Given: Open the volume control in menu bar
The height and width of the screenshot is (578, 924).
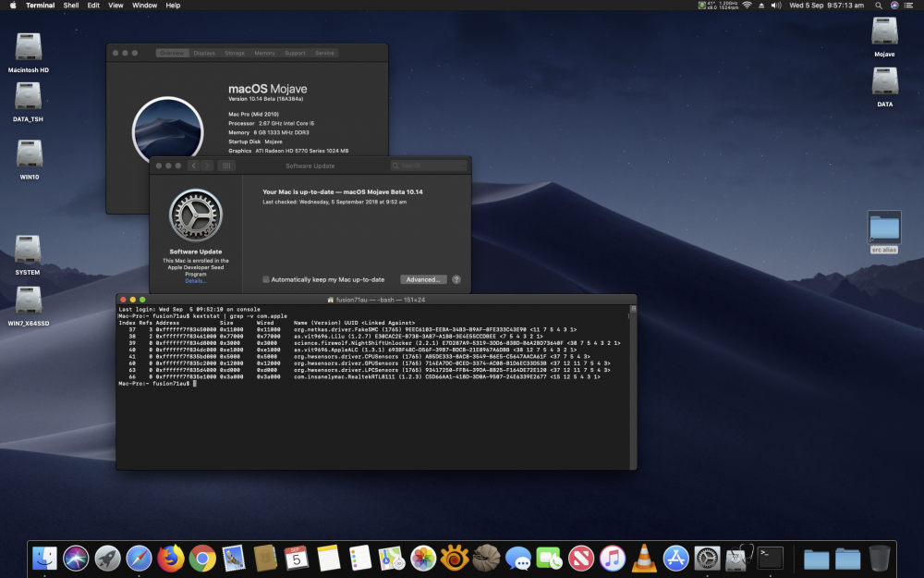Looking at the screenshot, I should tap(776, 6).
